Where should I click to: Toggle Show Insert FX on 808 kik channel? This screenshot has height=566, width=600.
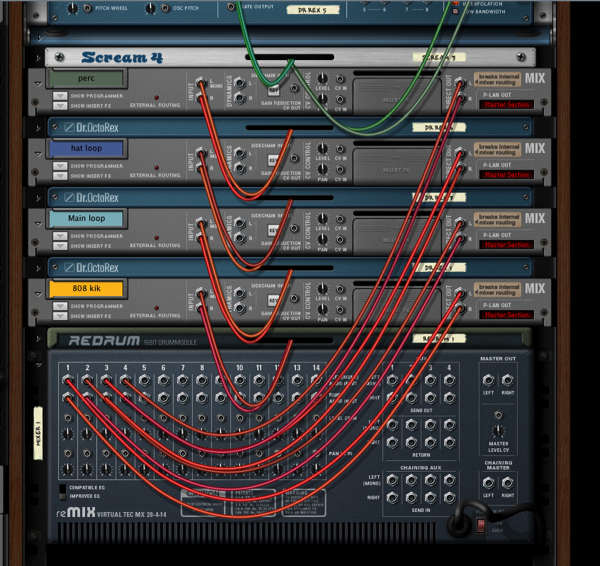(x=60, y=316)
